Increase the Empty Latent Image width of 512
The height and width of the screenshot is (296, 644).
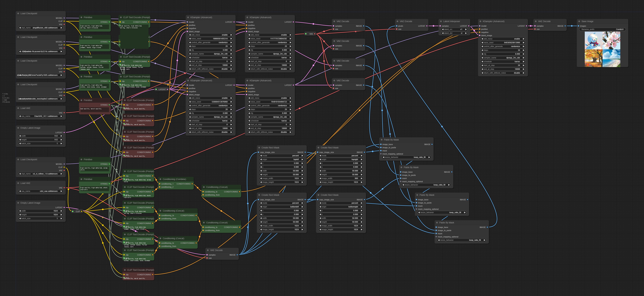pos(61,136)
